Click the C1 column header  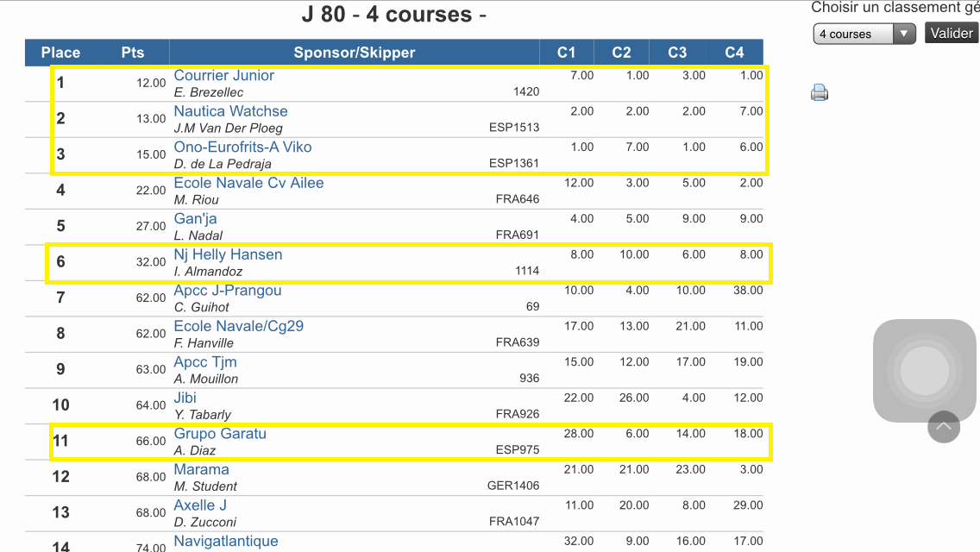pos(567,53)
